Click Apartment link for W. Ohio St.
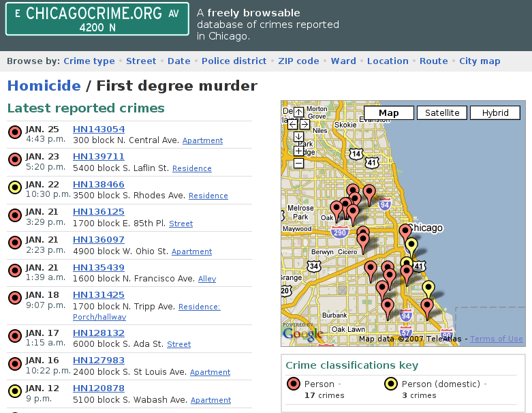Image resolution: width=532 pixels, height=413 pixels. (x=191, y=251)
